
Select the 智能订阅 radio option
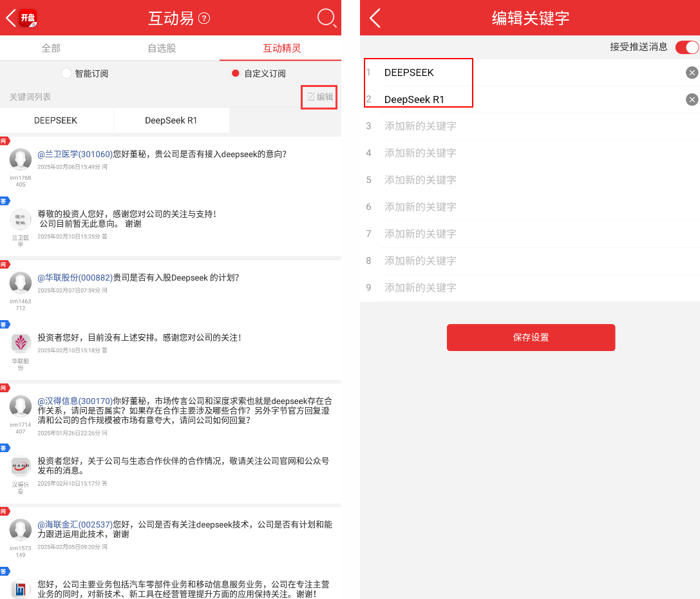pos(66,73)
